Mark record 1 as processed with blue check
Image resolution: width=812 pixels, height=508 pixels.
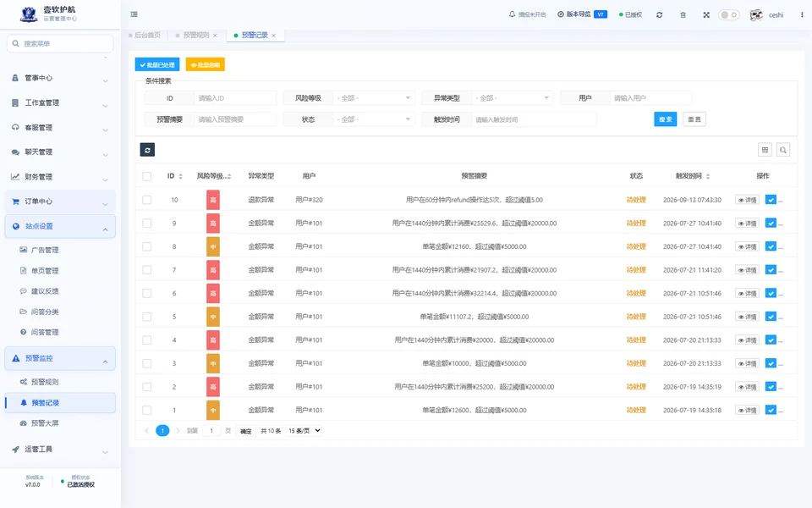pyautogui.click(x=771, y=410)
